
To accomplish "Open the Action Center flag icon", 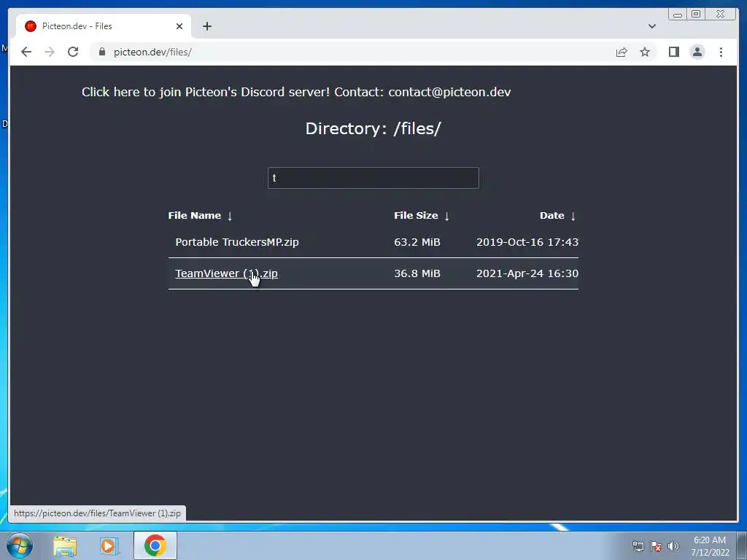I will 656,546.
